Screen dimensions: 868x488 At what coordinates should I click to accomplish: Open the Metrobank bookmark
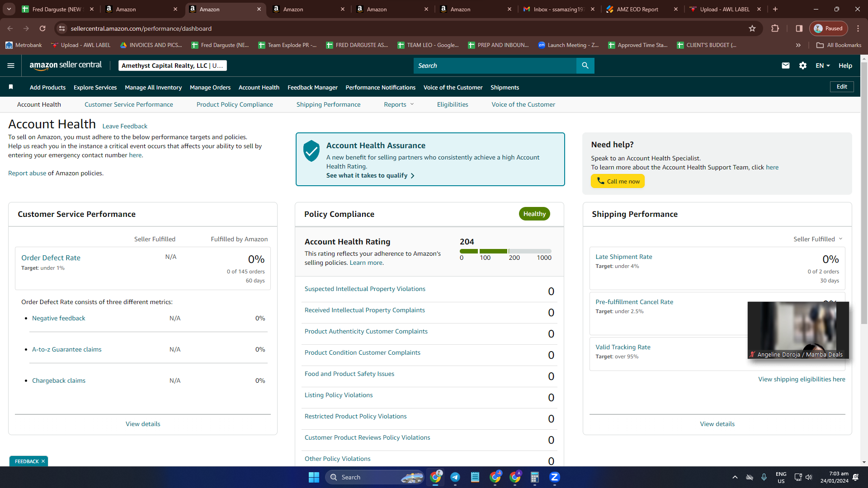tap(24, 45)
